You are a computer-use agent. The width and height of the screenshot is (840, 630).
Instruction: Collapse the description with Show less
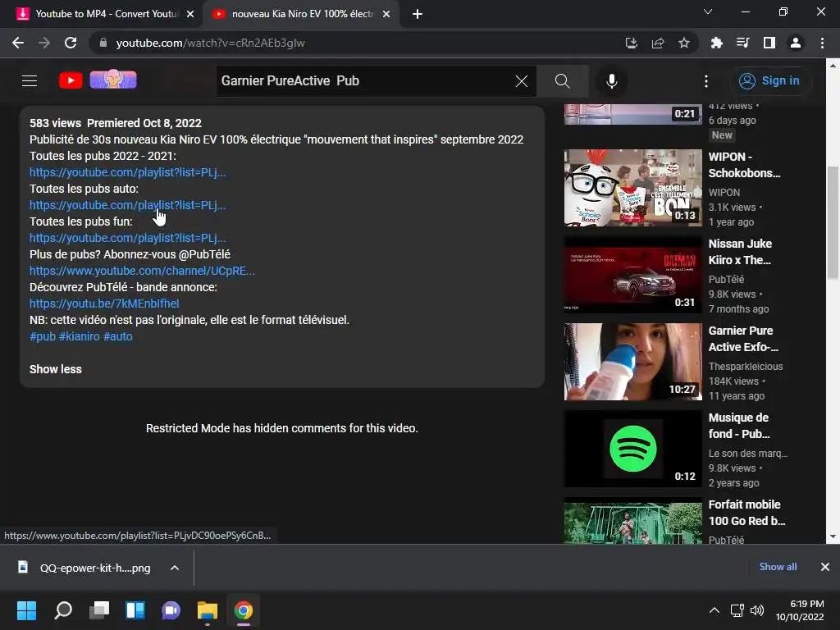point(56,369)
